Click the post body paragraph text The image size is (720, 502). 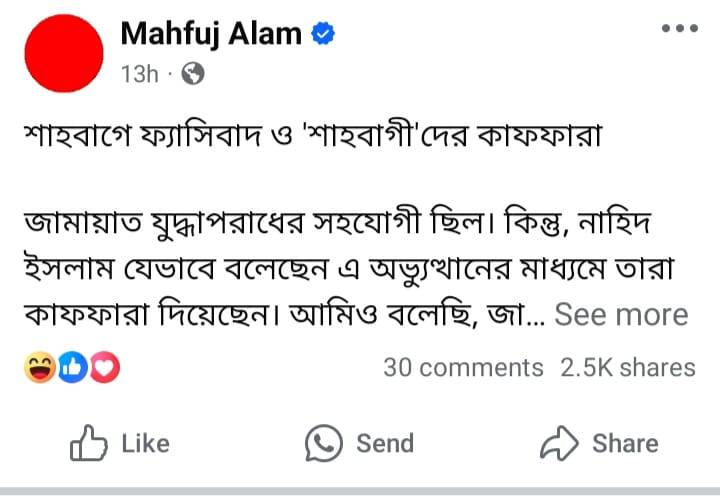(340, 268)
